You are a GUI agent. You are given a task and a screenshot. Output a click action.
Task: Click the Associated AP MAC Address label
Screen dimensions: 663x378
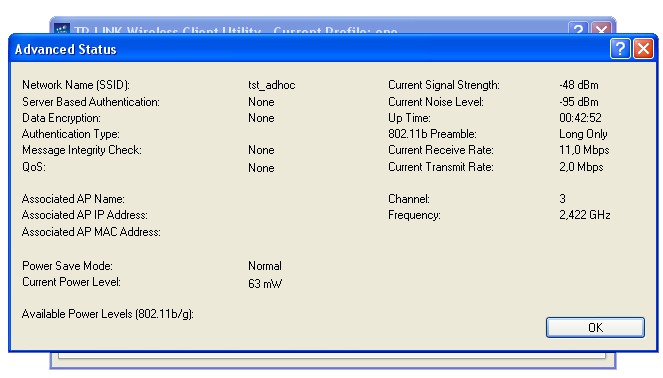[91, 232]
